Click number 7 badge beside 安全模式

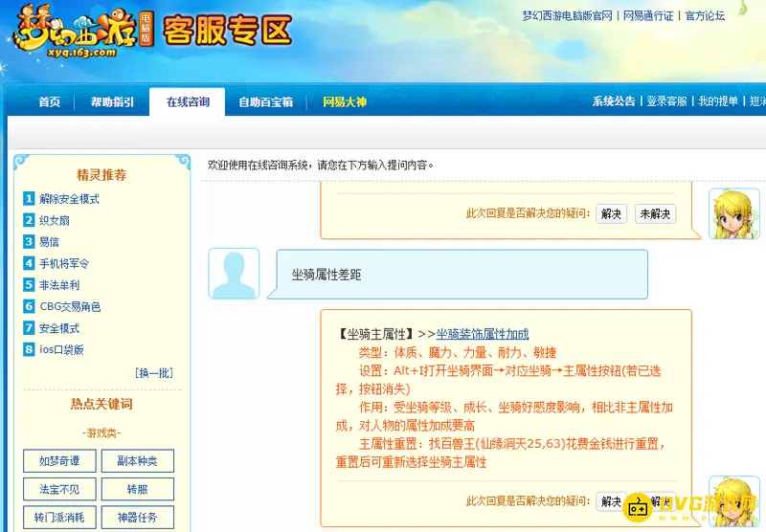(29, 328)
